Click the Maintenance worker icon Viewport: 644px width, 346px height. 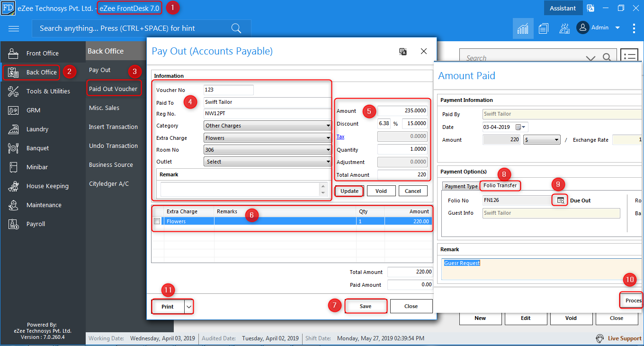click(x=13, y=205)
